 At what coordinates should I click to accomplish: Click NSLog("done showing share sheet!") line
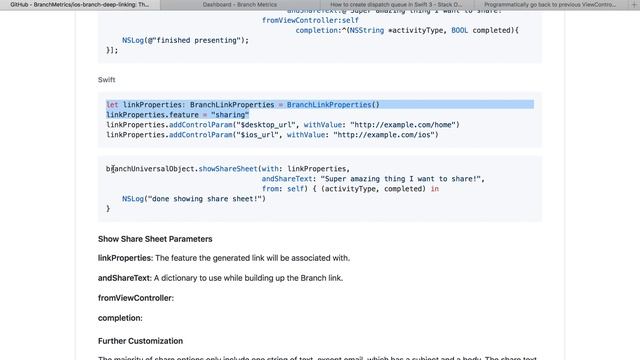194,199
